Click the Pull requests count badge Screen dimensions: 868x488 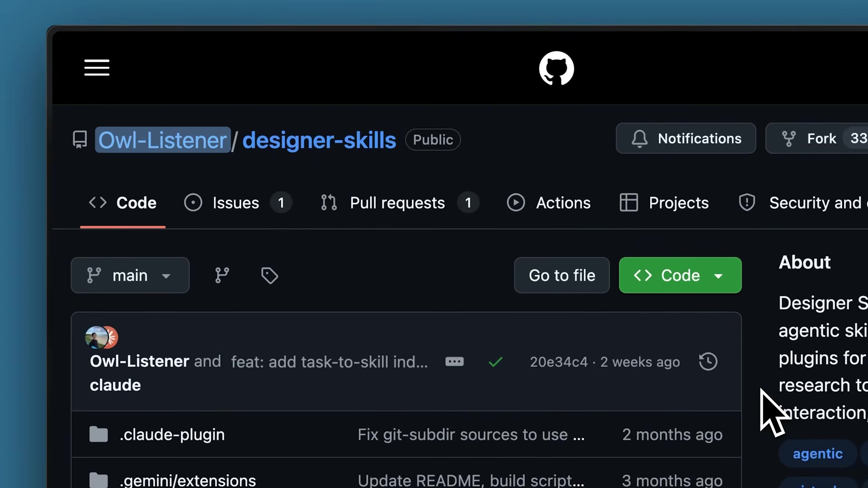point(468,203)
